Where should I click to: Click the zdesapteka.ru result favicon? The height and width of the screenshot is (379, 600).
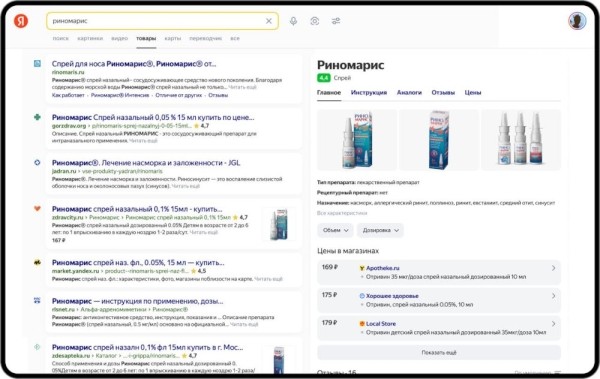37,347
